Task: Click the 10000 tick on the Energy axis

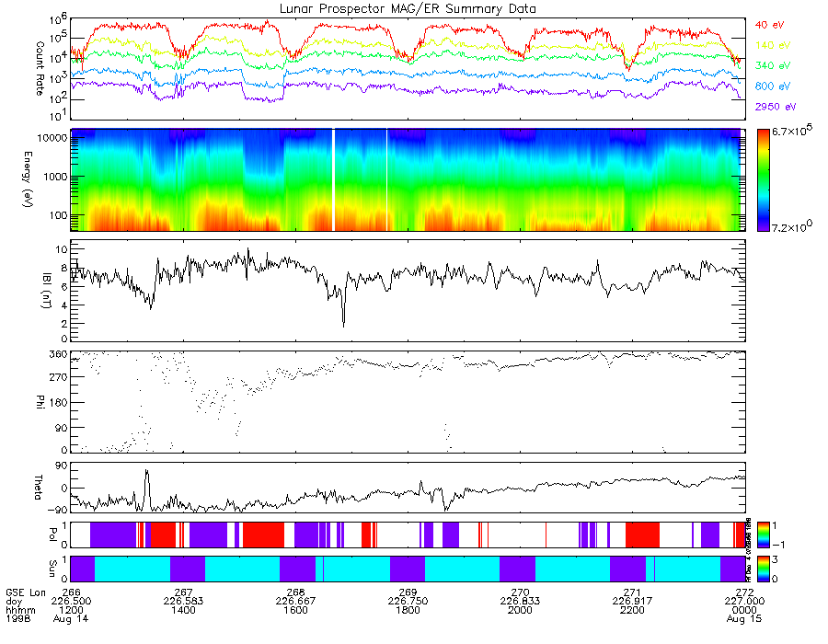Action: coord(52,138)
